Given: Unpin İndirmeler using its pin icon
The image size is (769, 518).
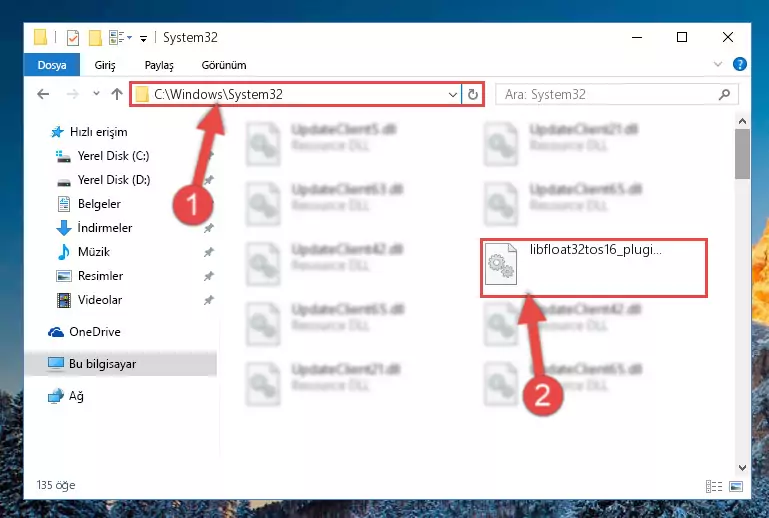Looking at the screenshot, I should [x=208, y=228].
